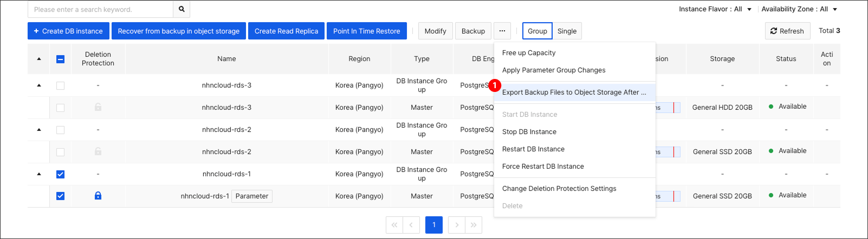Image resolution: width=868 pixels, height=239 pixels.
Task: Click Recover from backup in object storage
Action: [x=179, y=31]
